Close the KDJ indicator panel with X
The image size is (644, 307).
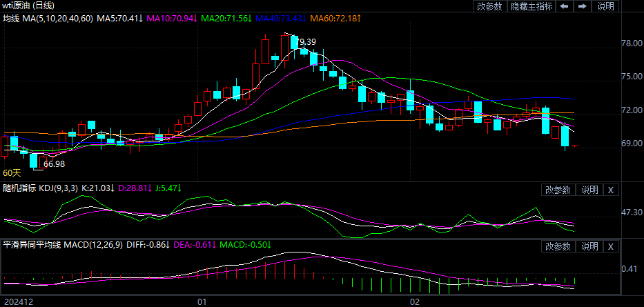coord(611,190)
